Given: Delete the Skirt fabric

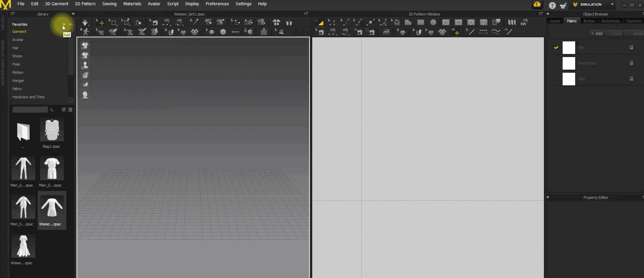Looking at the screenshot, I should tap(631, 79).
